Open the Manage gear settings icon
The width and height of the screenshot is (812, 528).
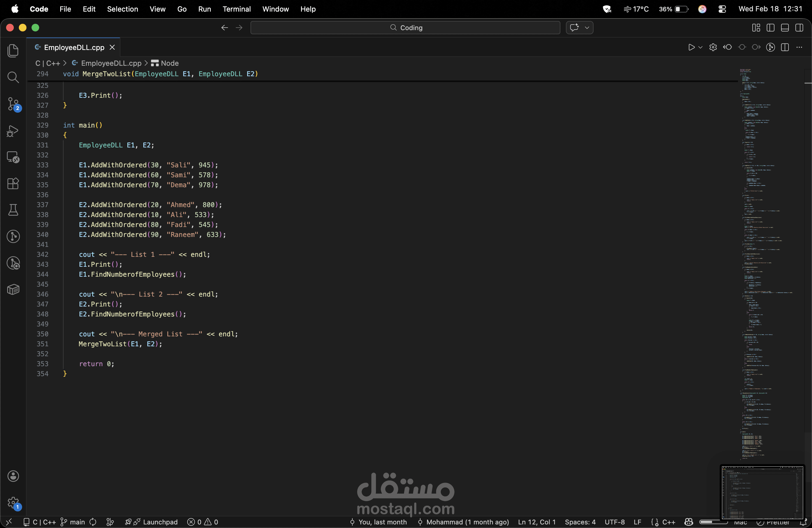(13, 502)
